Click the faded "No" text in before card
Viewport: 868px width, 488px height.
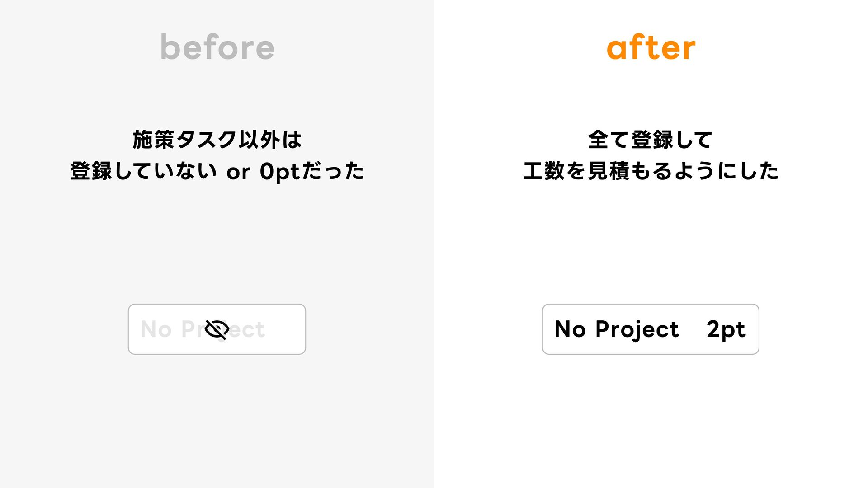[x=156, y=329]
